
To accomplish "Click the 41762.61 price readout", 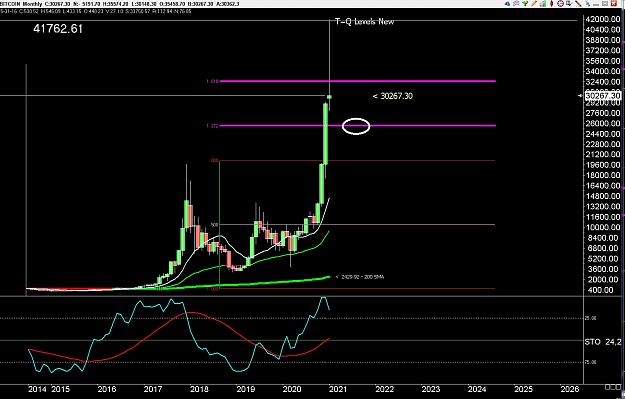I will tap(58, 29).
